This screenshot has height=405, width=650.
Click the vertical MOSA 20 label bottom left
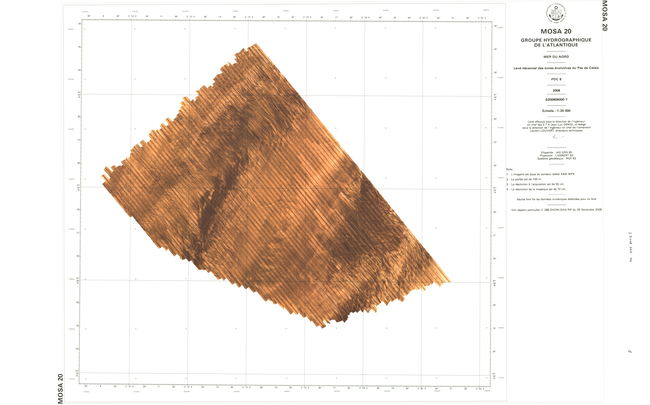62,388
